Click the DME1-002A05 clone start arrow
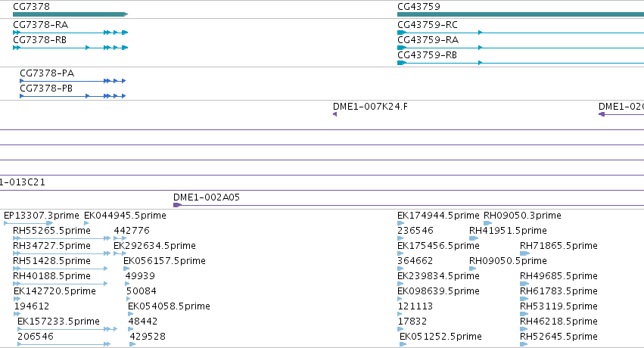644x348 pixels. (177, 205)
